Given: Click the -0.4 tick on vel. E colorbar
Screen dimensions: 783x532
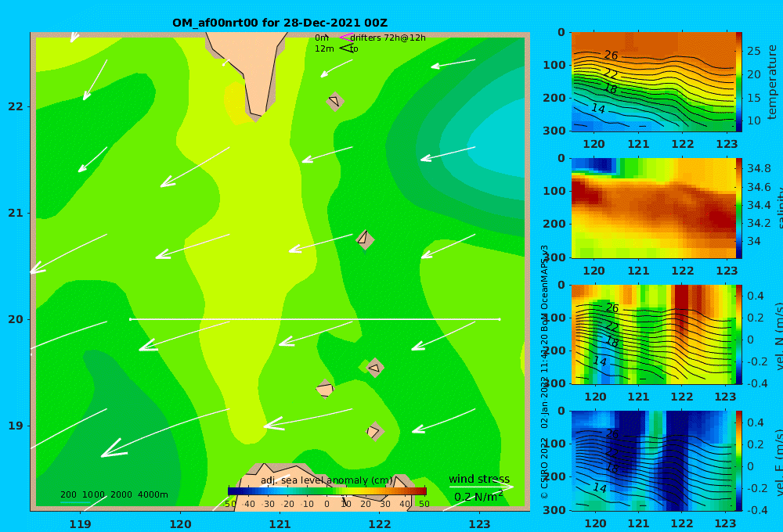Looking at the screenshot, I should point(757,509).
